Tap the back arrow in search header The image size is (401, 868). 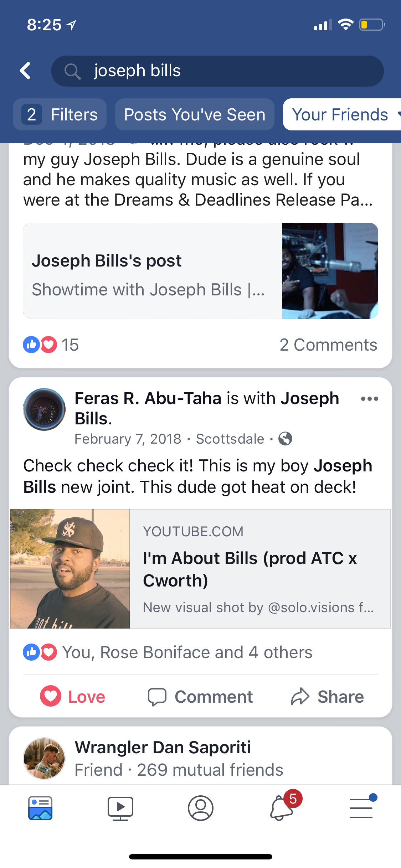(x=25, y=71)
